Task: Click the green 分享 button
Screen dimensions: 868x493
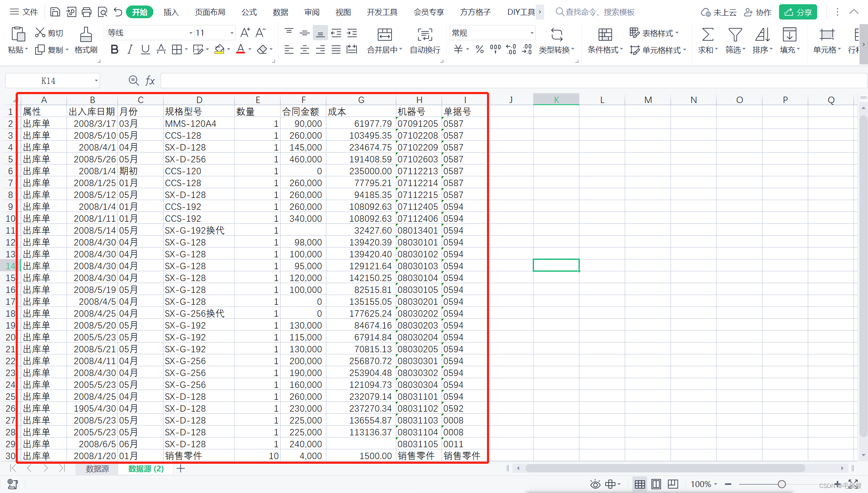Action: pyautogui.click(x=798, y=12)
